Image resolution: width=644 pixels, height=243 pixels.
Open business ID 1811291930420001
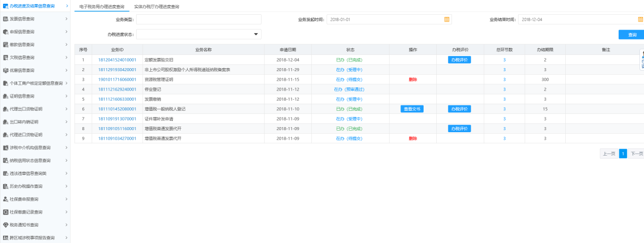(x=117, y=69)
